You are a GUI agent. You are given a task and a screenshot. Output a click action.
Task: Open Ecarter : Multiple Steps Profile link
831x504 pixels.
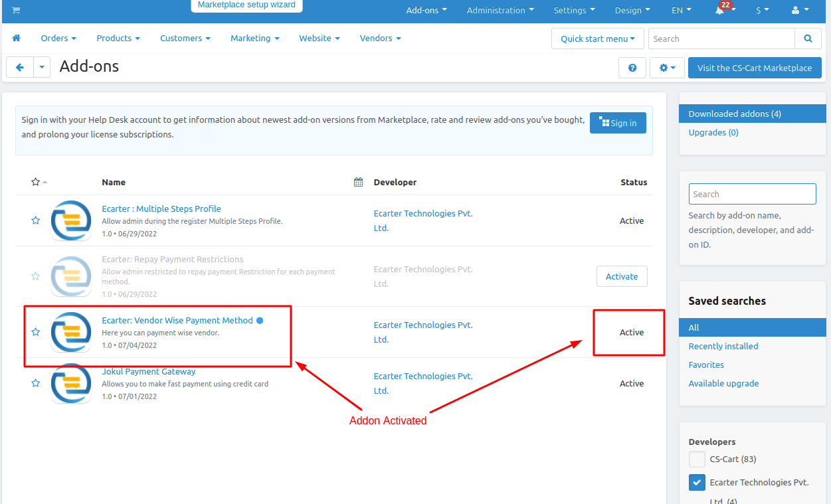point(161,209)
